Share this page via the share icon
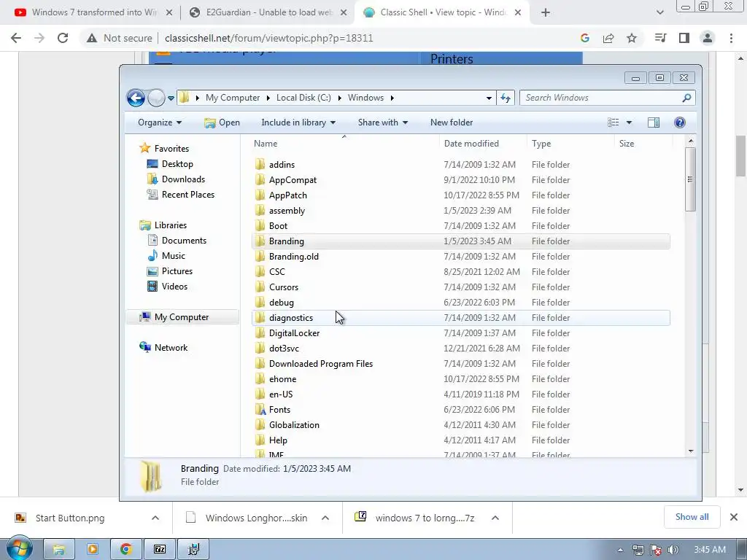This screenshot has height=560, width=747. click(x=608, y=38)
